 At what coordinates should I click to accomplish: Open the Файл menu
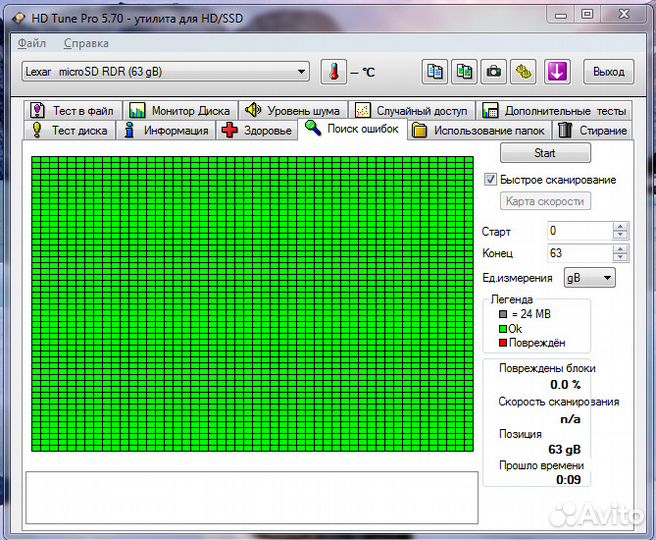pyautogui.click(x=31, y=44)
